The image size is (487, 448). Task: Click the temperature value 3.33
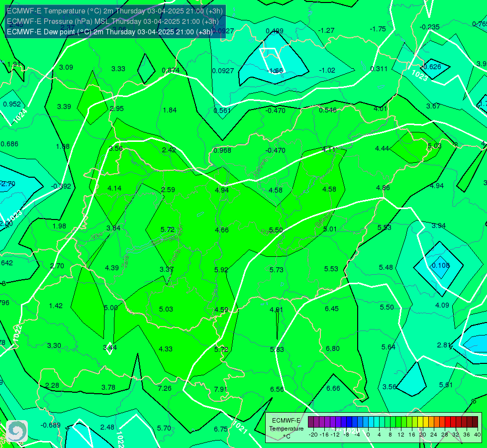118,69
